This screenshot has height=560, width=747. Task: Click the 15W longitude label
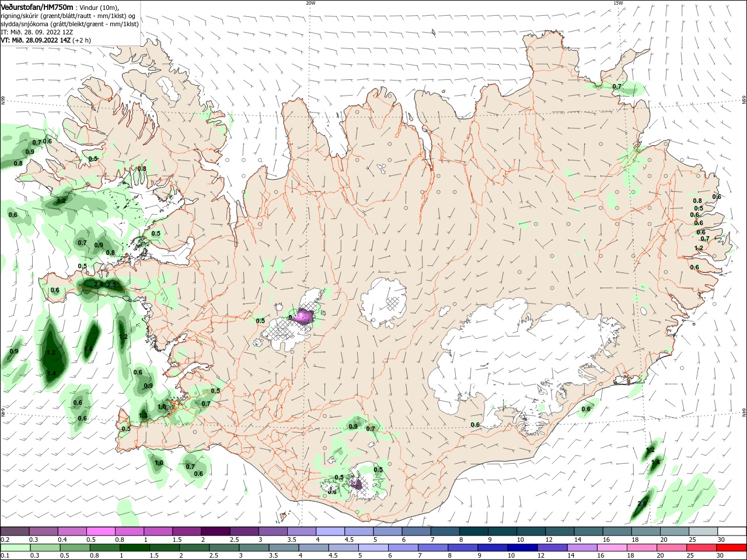617,3
